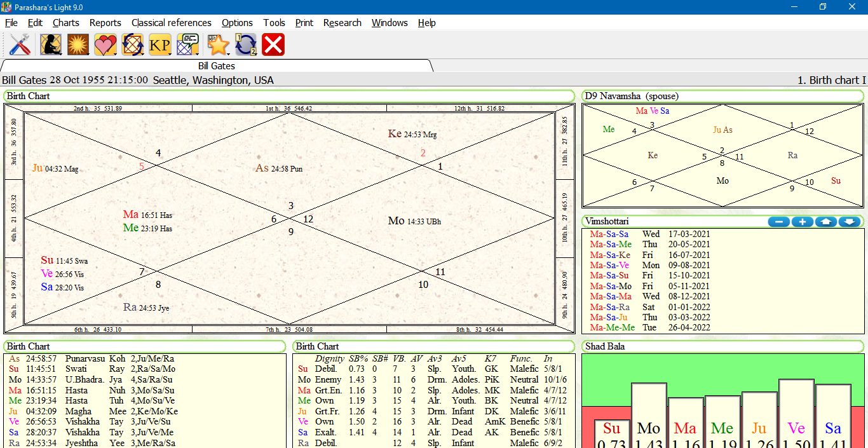Screen dimensions: 868x448
Task: Open the Help menu
Action: click(427, 23)
